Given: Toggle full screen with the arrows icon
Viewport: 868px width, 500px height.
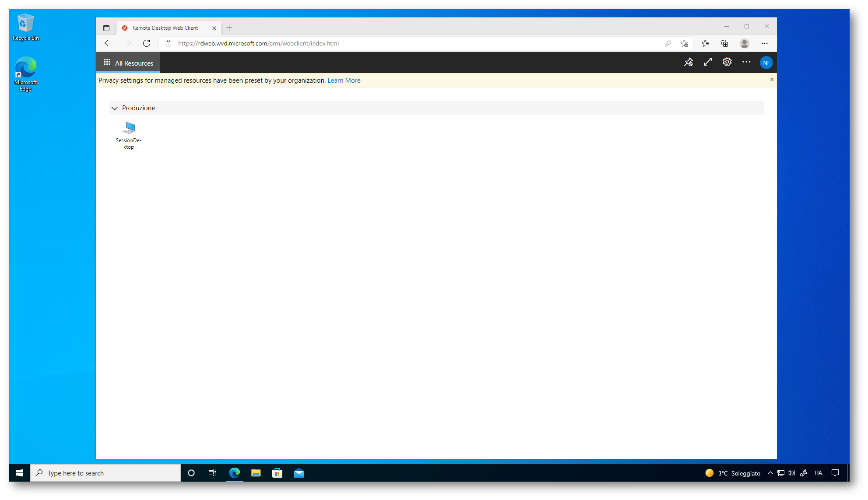Looking at the screenshot, I should click(x=708, y=63).
